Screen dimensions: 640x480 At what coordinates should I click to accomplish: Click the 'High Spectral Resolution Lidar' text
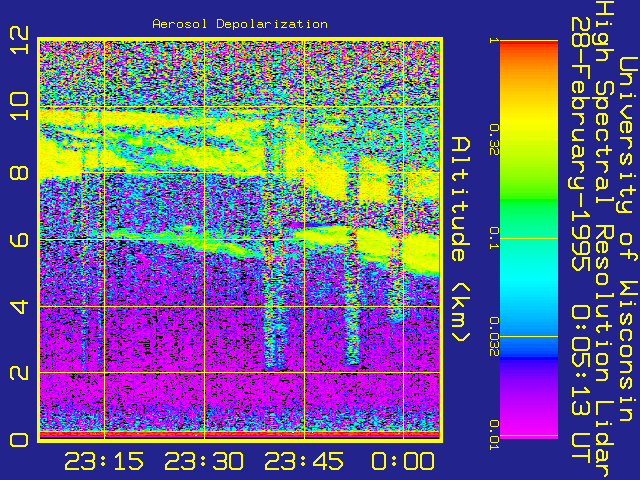(603, 240)
